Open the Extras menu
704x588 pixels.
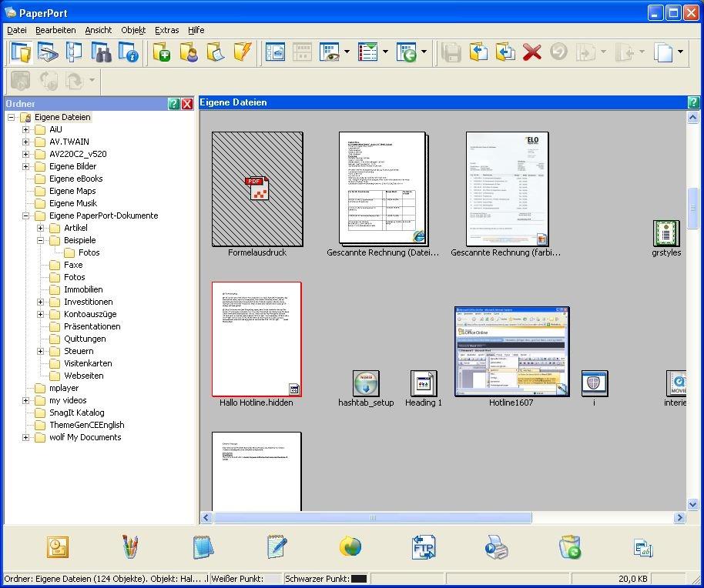point(166,30)
